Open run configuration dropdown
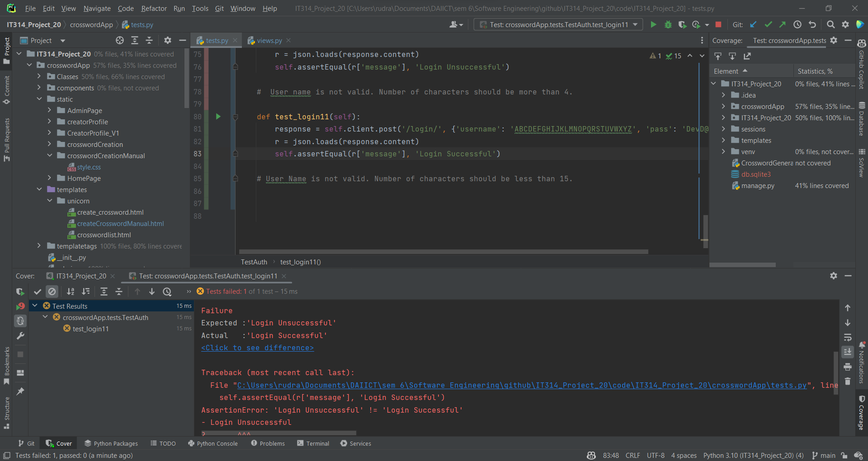Screen dimensions: 868x461 (x=558, y=24)
